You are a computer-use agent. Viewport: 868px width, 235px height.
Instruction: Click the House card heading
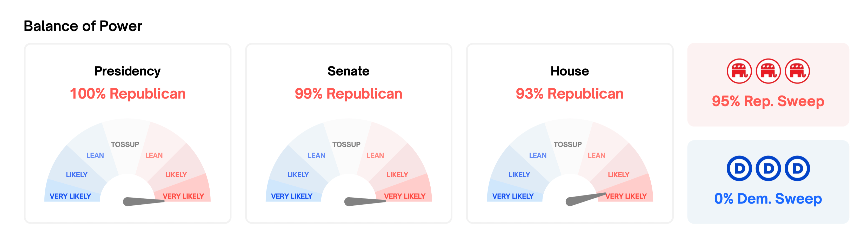(x=570, y=71)
